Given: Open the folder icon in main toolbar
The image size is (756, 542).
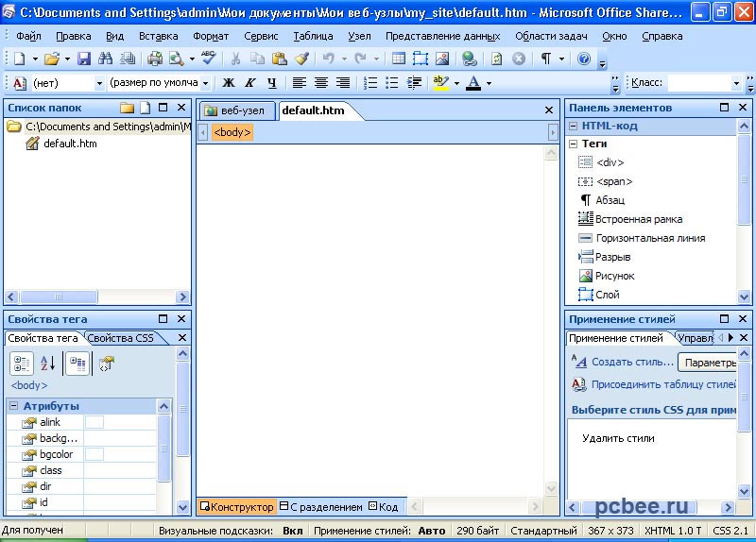Looking at the screenshot, I should (x=52, y=59).
